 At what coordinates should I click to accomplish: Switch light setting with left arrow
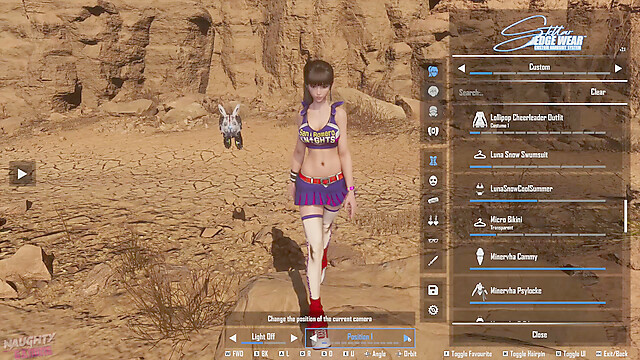pyautogui.click(x=233, y=338)
